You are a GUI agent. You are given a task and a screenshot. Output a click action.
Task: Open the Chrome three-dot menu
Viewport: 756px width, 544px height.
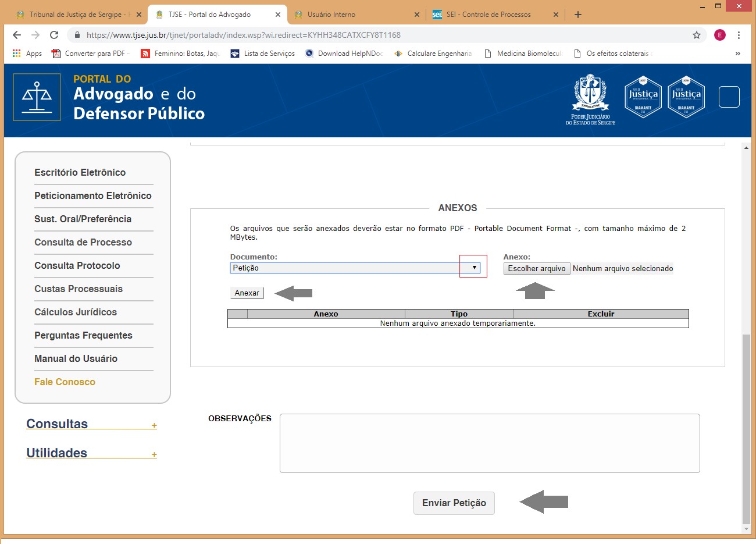(739, 35)
